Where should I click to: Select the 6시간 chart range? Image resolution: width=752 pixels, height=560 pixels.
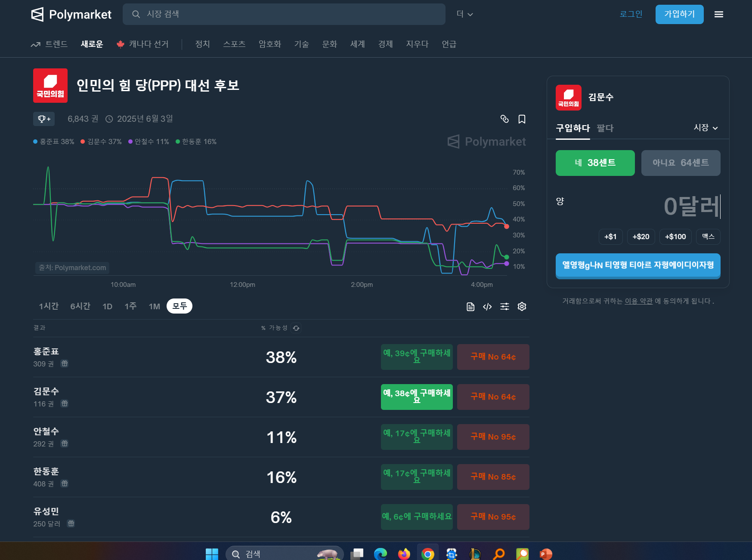[80, 306]
